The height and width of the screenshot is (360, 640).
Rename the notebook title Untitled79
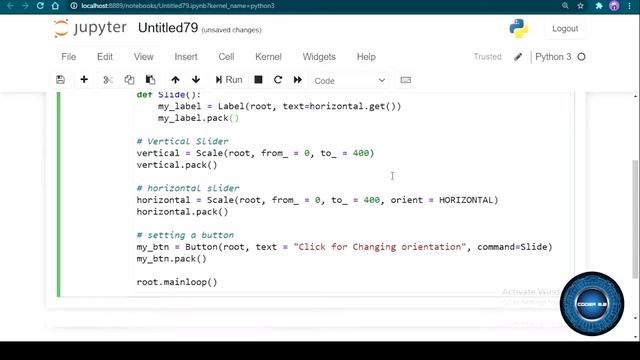coord(168,28)
